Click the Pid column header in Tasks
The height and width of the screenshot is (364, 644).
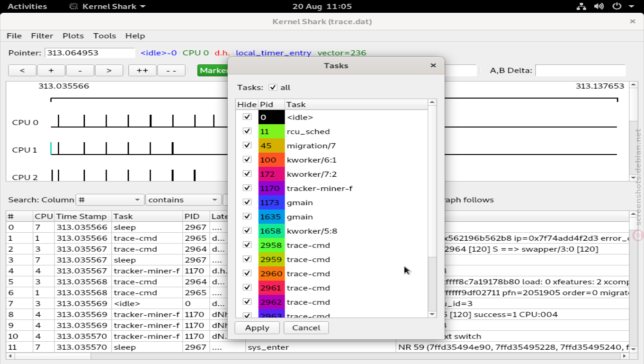271,104
